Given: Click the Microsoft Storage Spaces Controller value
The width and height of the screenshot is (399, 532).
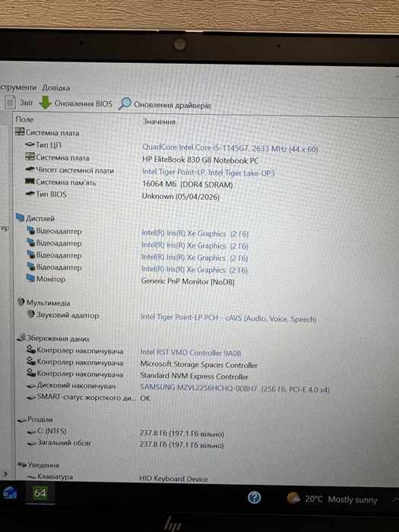Looking at the screenshot, I should point(199,365).
